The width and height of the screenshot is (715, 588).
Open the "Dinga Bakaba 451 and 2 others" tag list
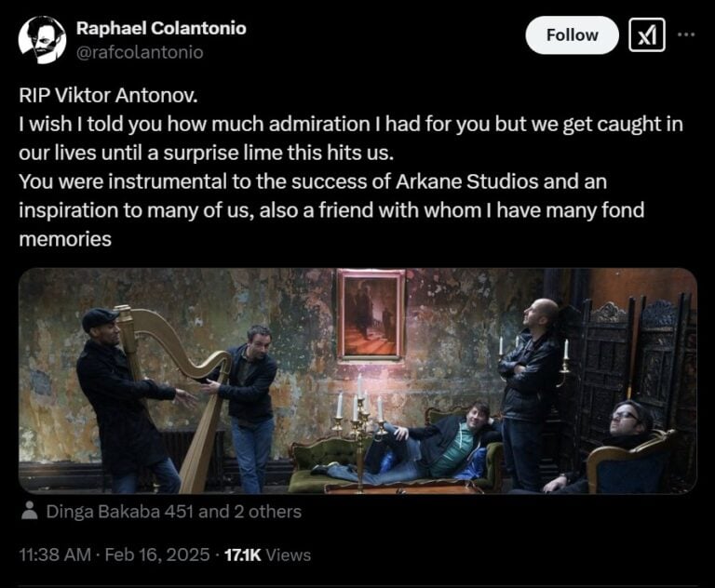click(173, 511)
